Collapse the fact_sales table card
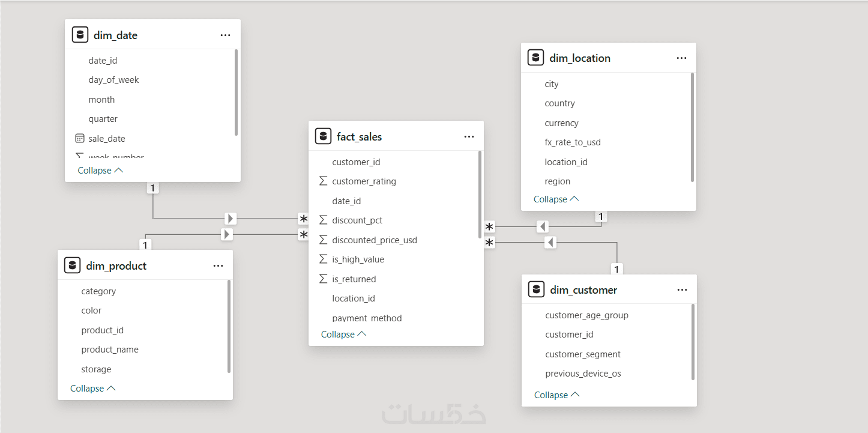Screen dimensions: 868x433 343,335
